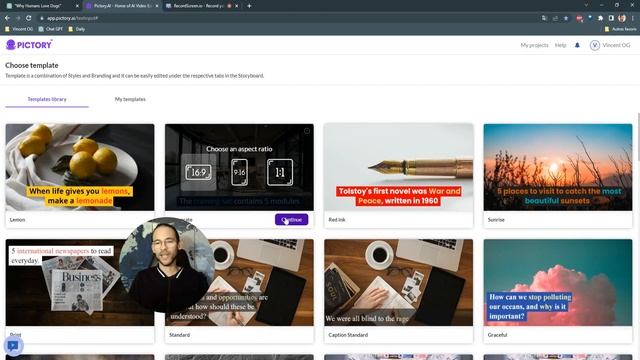Viewport: 640px width, 360px height.
Task: Click the site lock icon in address bar
Action: click(x=42, y=18)
